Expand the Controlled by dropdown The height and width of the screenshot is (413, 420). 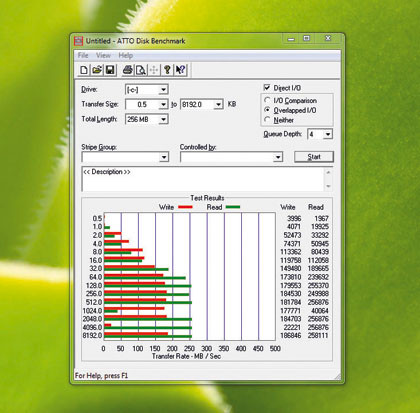231,157
